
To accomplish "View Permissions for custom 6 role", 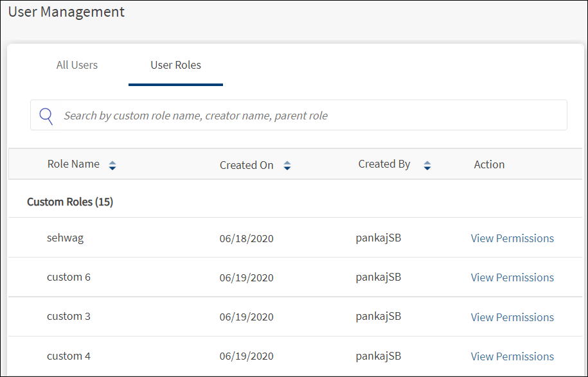I will [512, 277].
